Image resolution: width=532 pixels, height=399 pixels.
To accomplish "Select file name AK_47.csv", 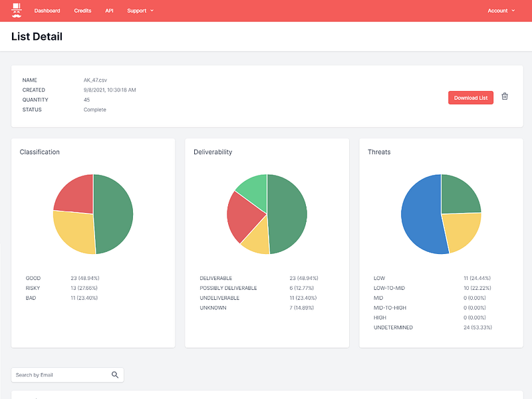I will pyautogui.click(x=95, y=80).
